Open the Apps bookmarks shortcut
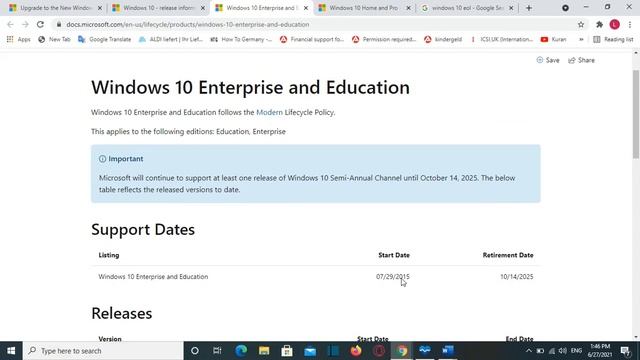The height and width of the screenshot is (360, 640). tap(18, 39)
